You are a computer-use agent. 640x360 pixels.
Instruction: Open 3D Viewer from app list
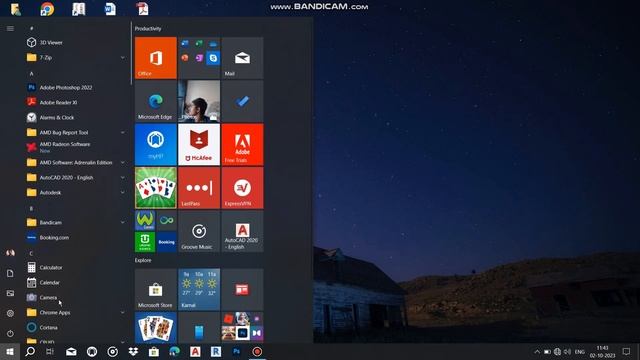pos(76,42)
